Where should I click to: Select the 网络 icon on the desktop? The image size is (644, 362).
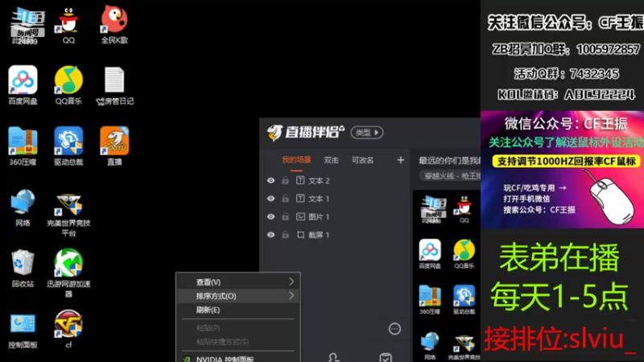[23, 208]
